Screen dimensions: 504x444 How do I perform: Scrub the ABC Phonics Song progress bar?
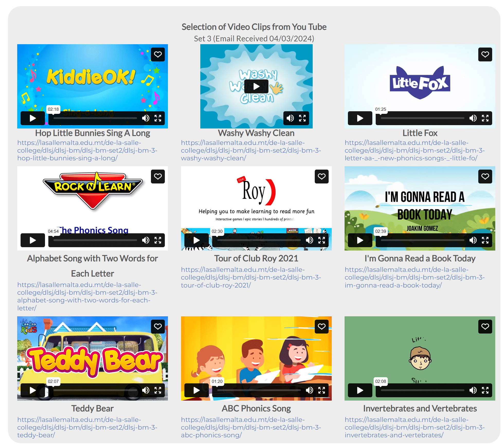(259, 390)
